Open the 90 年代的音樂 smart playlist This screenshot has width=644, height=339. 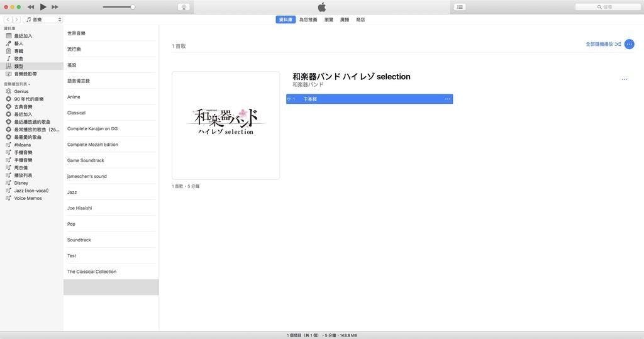[31, 99]
